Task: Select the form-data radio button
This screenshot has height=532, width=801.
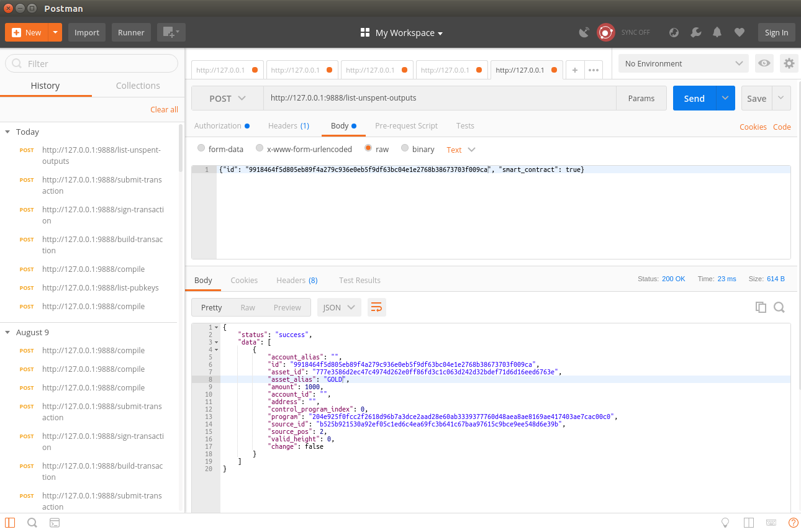Action: click(201, 148)
